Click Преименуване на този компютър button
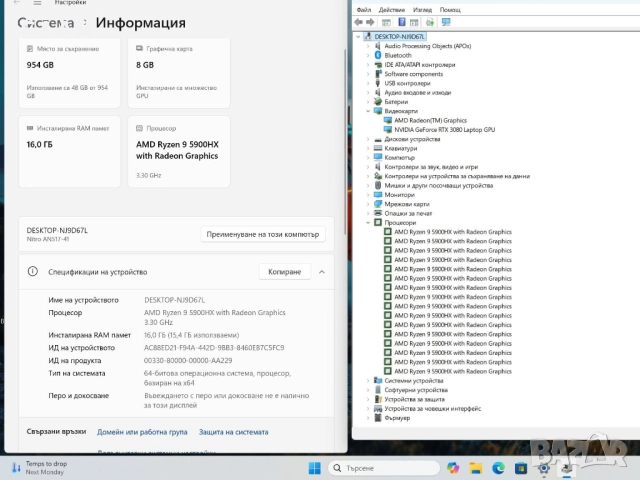The image size is (640, 480). pyautogui.click(x=263, y=234)
